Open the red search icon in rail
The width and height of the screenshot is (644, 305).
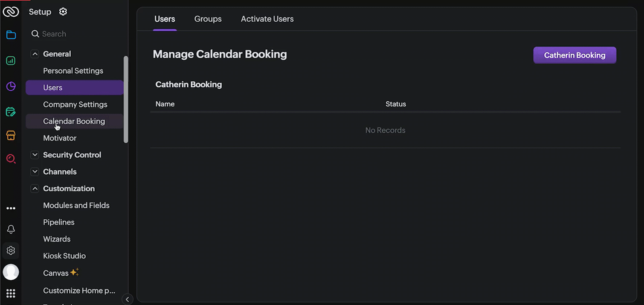tap(11, 159)
